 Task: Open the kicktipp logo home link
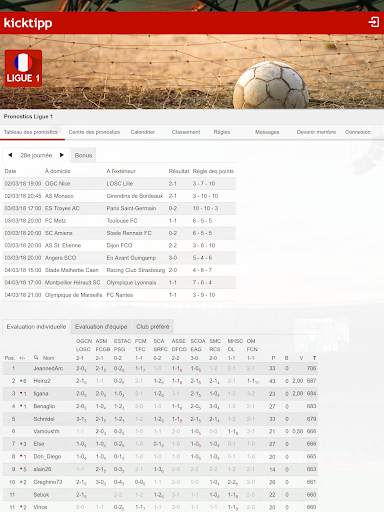tap(28, 23)
